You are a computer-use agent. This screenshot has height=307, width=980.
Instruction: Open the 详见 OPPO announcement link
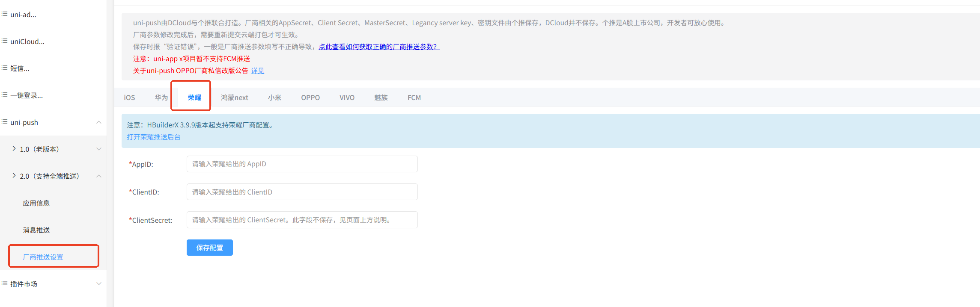pyautogui.click(x=258, y=71)
